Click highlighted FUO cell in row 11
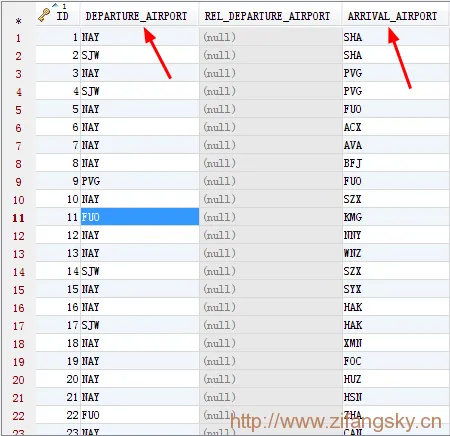The image size is (450, 436). tap(140, 217)
